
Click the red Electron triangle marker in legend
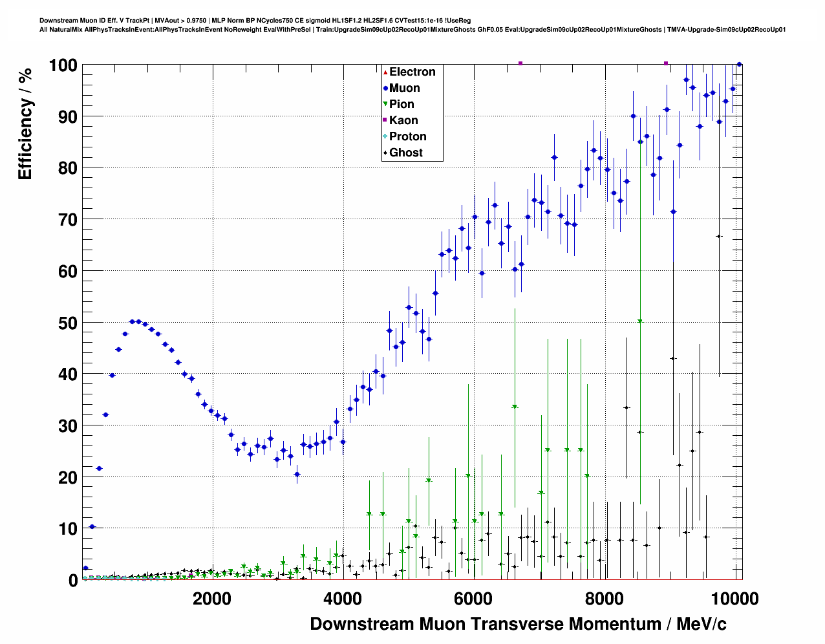[x=385, y=72]
